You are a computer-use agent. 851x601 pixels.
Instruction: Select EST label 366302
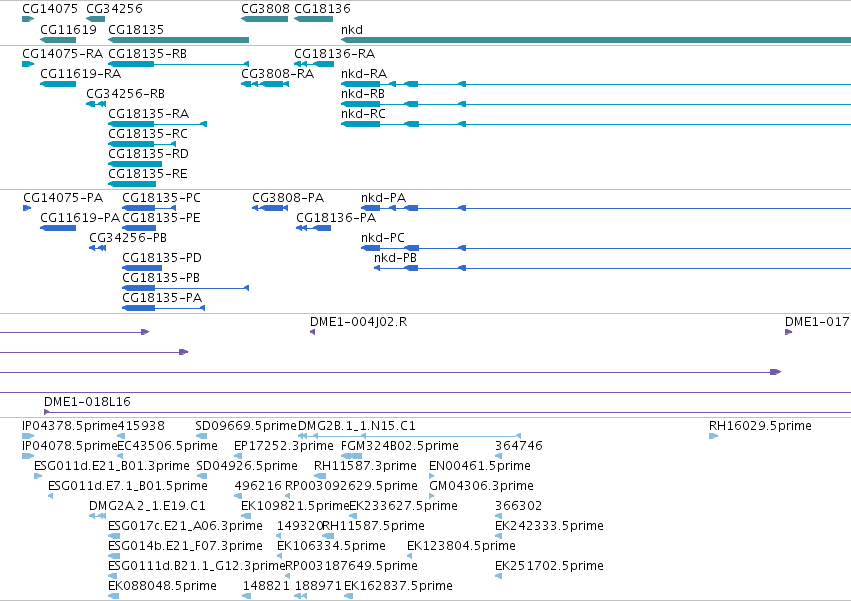[518, 507]
